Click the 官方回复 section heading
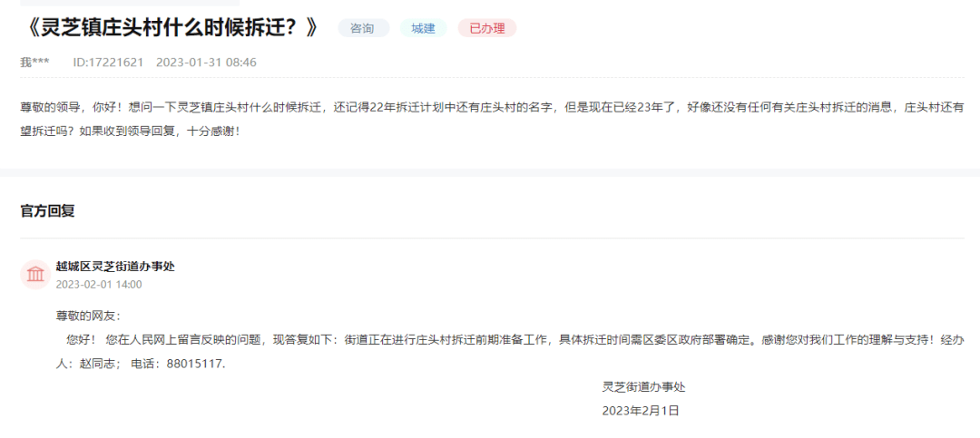The image size is (980, 438). pyautogui.click(x=47, y=211)
